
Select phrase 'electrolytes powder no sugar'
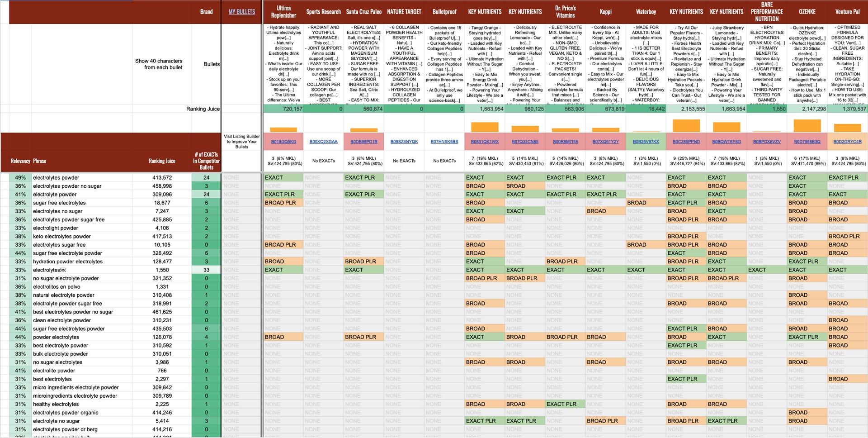[67, 186]
